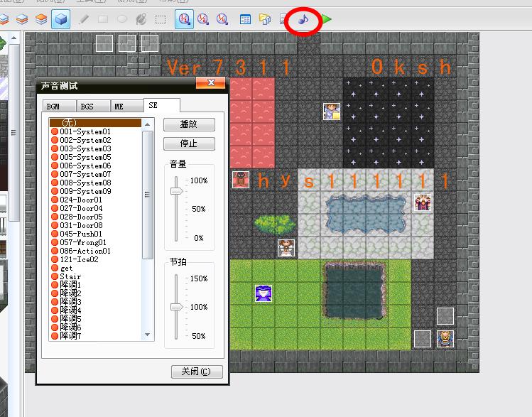Choose the flood fill tool

click(141, 19)
